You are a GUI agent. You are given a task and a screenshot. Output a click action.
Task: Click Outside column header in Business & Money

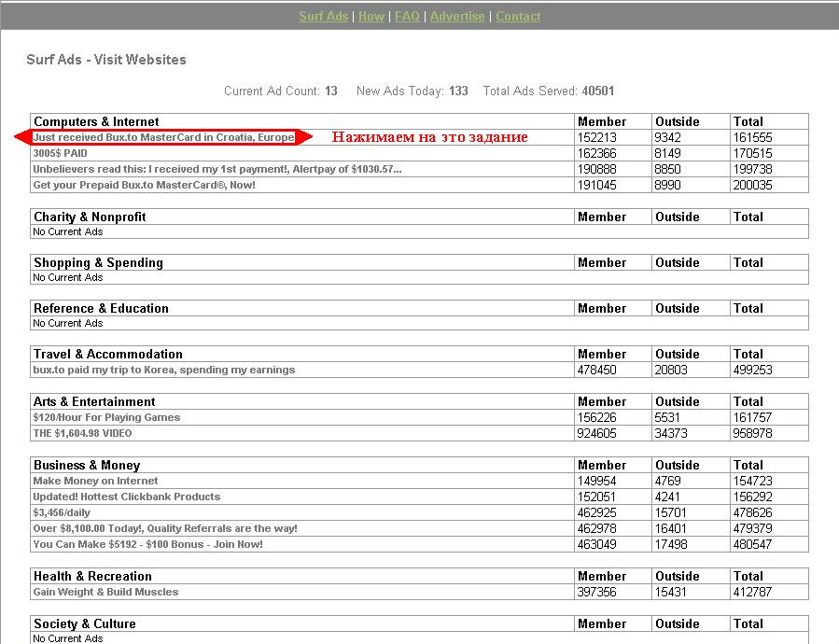coord(678,465)
